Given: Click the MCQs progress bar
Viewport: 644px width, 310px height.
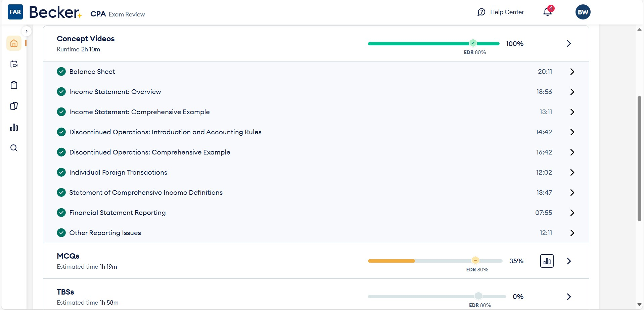Looking at the screenshot, I should coord(435,261).
